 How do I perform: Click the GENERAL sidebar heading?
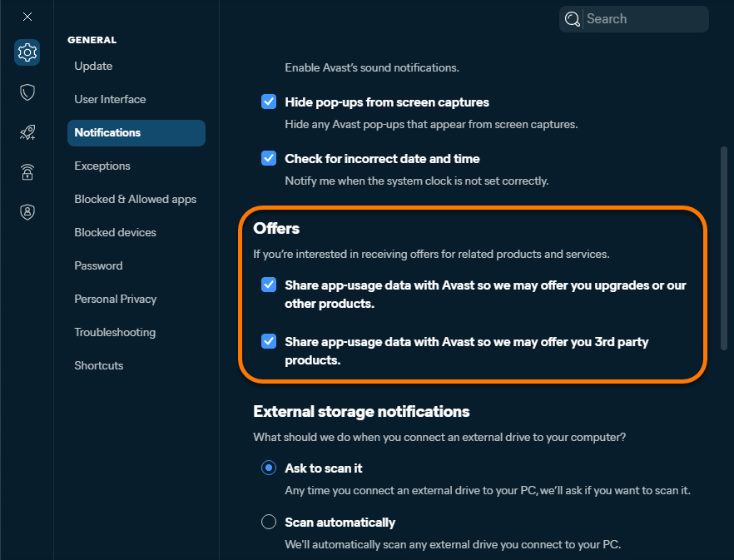[x=92, y=40]
